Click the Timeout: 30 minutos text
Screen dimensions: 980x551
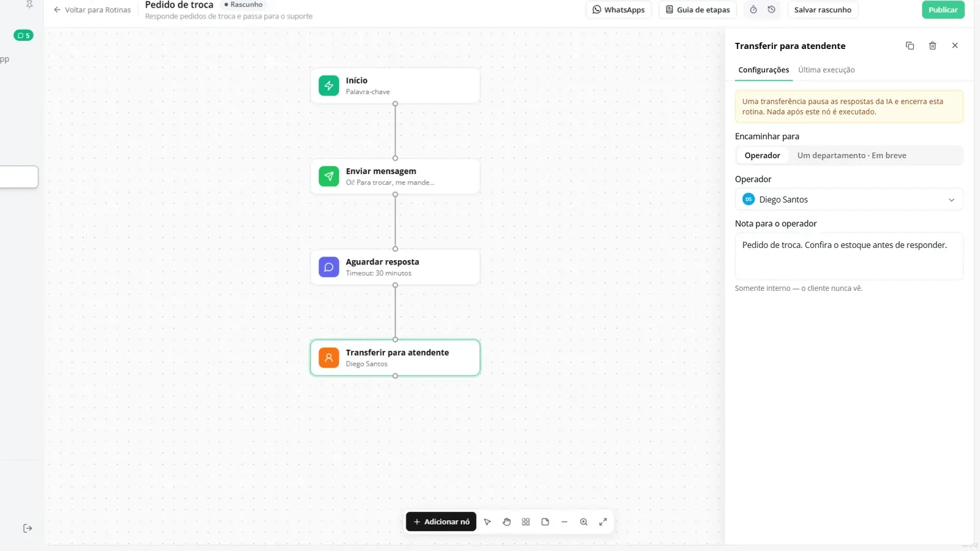point(379,273)
